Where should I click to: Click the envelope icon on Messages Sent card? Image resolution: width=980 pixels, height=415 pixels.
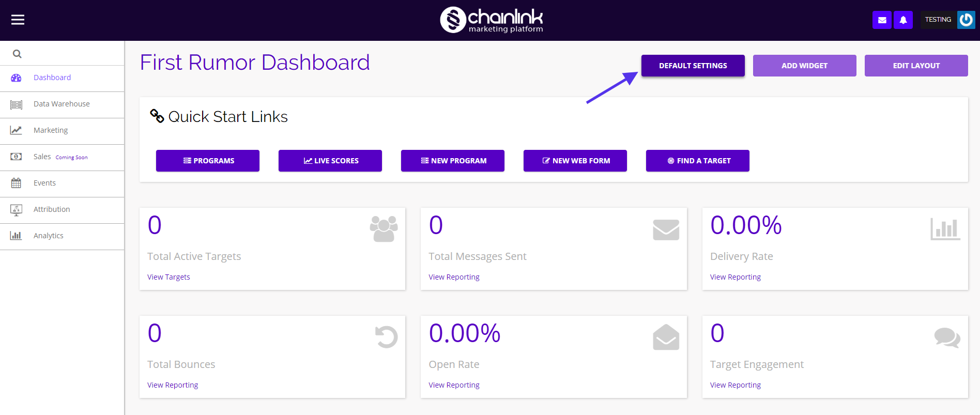pyautogui.click(x=666, y=230)
